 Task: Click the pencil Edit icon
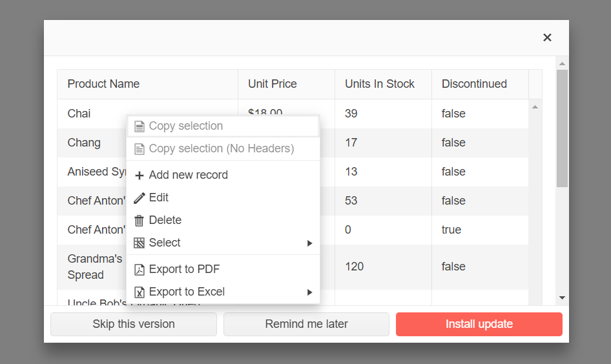(x=139, y=198)
